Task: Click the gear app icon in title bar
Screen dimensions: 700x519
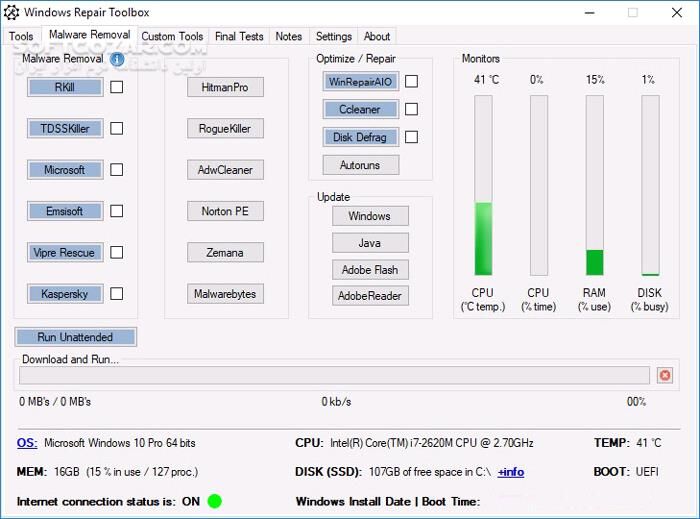Action: tap(11, 13)
